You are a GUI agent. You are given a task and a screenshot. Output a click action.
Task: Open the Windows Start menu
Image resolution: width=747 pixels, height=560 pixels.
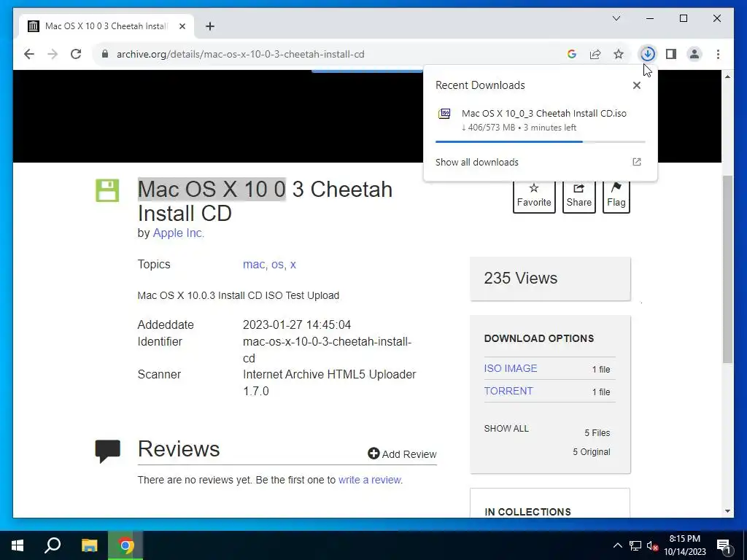pyautogui.click(x=18, y=545)
